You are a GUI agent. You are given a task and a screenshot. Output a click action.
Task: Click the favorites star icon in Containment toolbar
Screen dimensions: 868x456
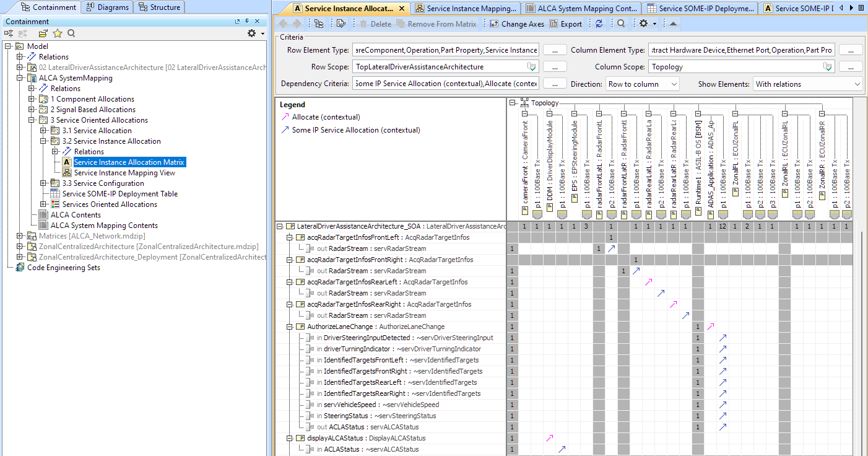click(x=58, y=33)
